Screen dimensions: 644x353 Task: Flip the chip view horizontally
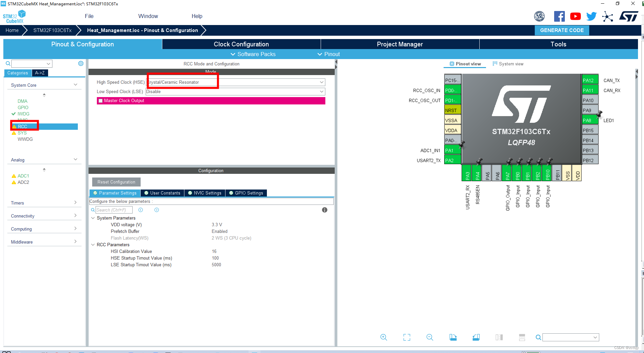pyautogui.click(x=499, y=337)
